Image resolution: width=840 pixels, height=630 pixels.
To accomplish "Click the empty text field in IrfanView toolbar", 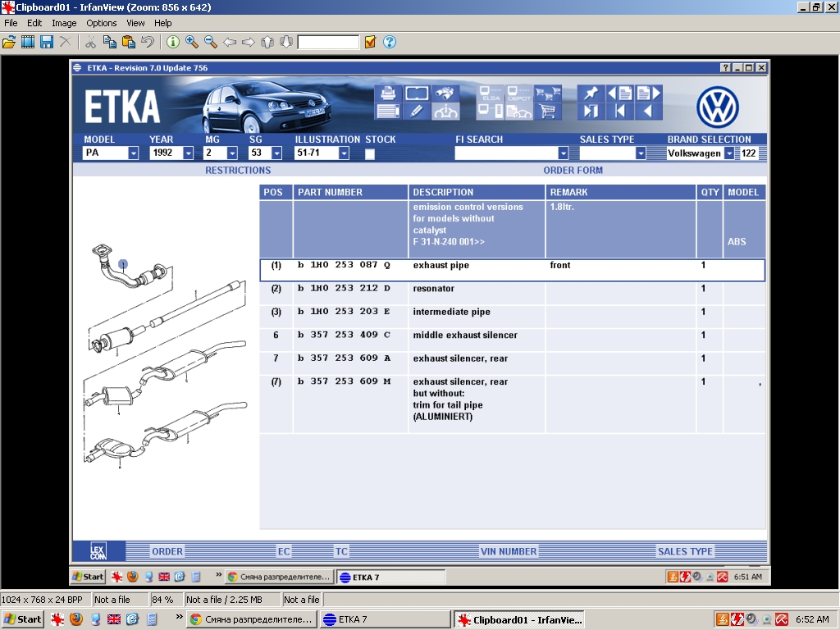I will tap(328, 42).
